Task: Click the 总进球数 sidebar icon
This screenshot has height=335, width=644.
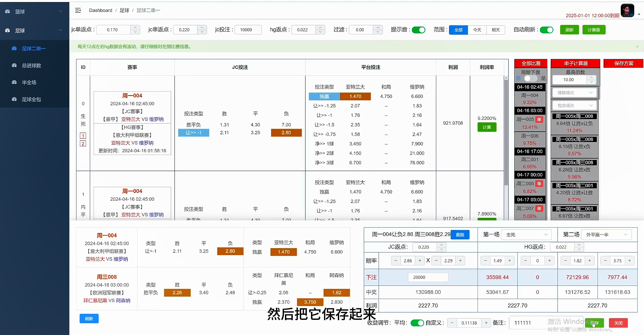Action: coord(14,65)
